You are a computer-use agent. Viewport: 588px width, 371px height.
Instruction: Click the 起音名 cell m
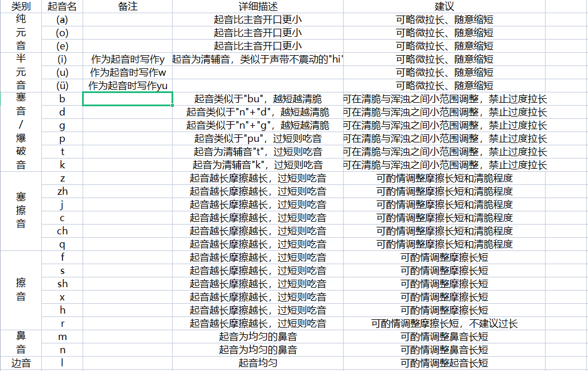click(x=62, y=337)
